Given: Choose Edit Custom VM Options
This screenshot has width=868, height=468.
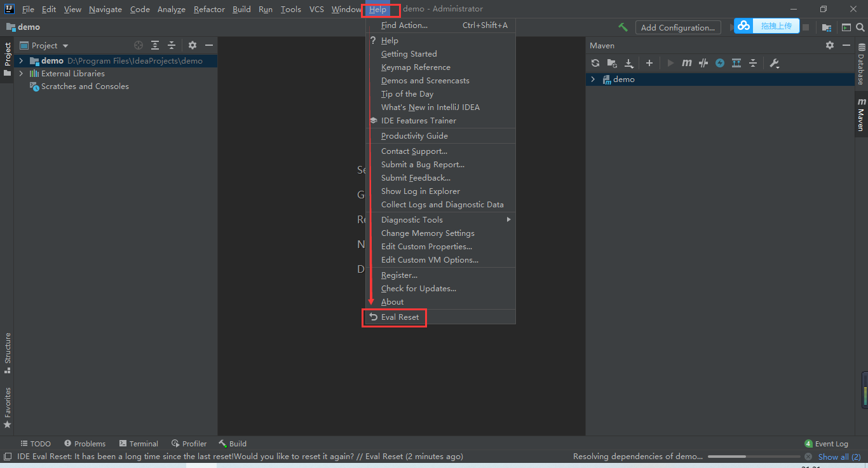Looking at the screenshot, I should (x=440, y=260).
